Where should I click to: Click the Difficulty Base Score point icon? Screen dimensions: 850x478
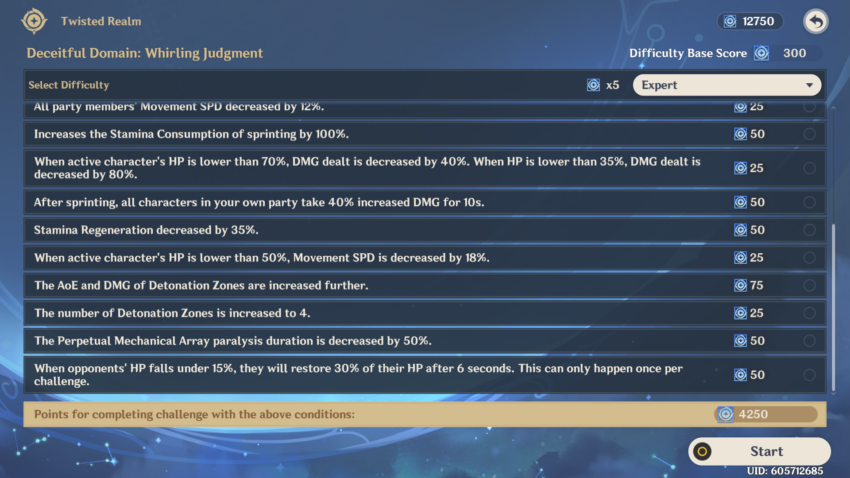(x=762, y=53)
